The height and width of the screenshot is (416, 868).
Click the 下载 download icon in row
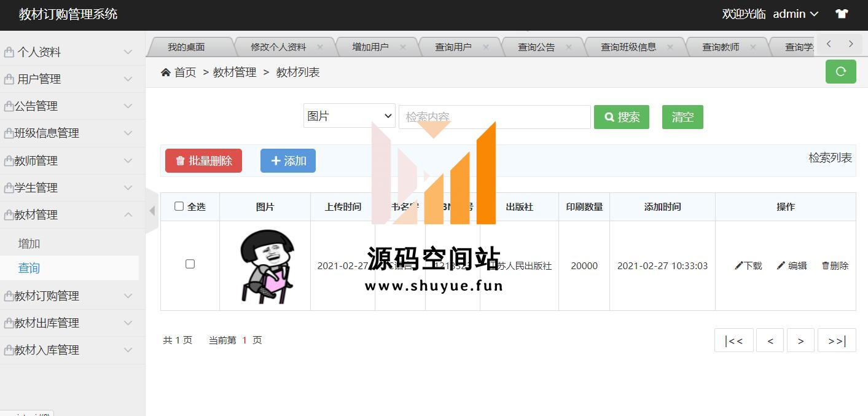[739, 265]
